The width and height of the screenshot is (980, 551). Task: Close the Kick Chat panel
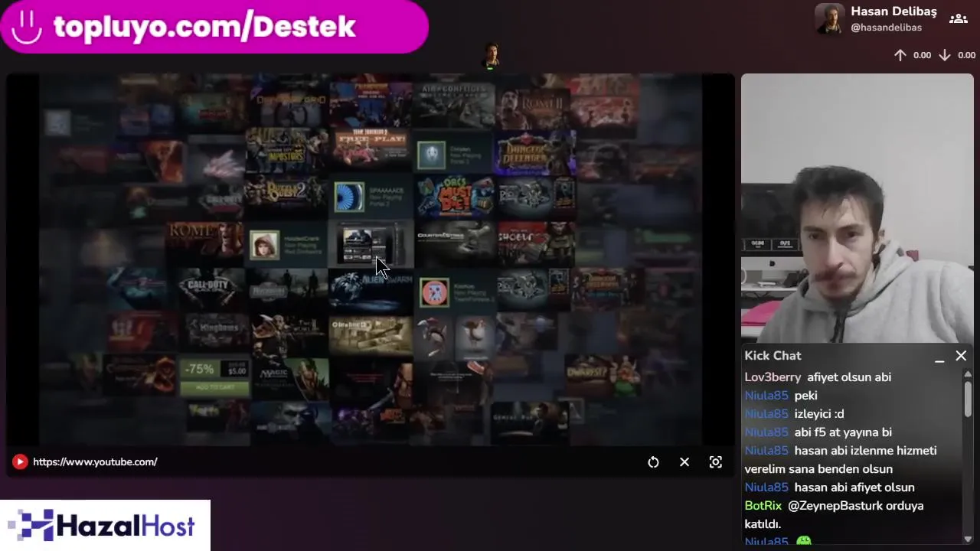tap(961, 356)
